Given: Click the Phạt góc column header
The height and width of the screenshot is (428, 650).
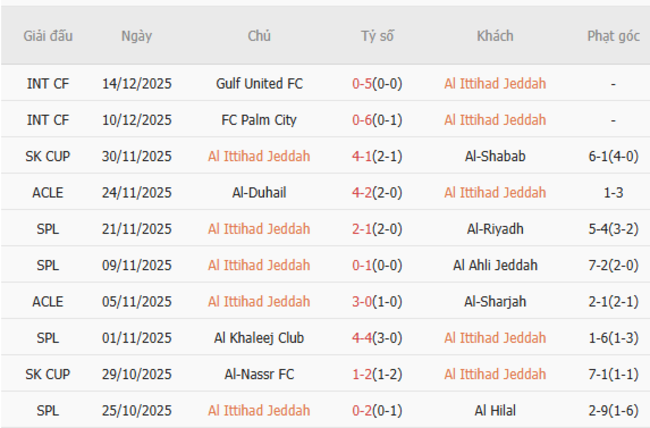Looking at the screenshot, I should 613,36.
